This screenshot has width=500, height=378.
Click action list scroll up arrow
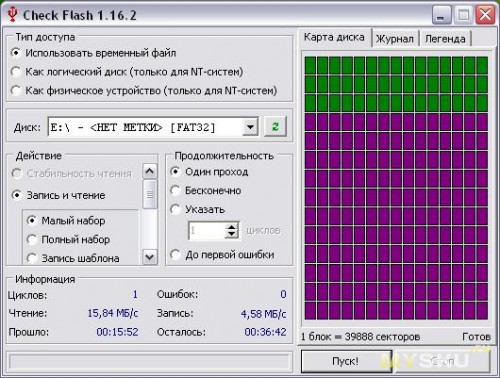150,171
